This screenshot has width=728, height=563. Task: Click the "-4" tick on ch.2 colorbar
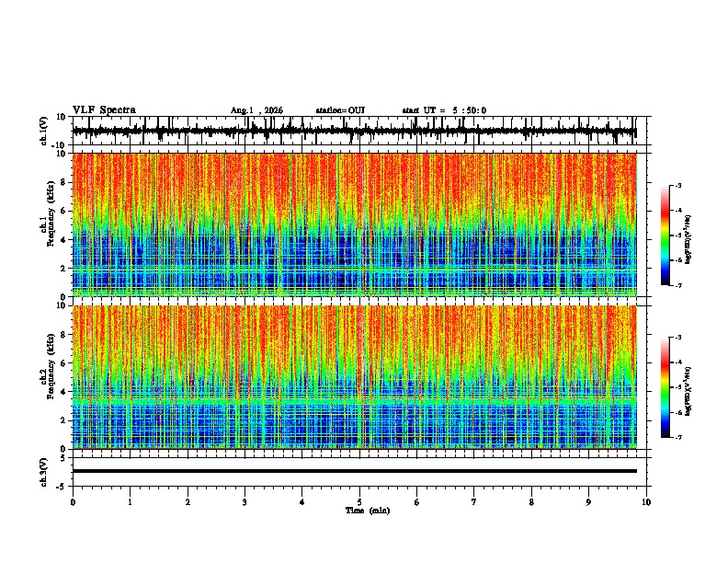[677, 362]
